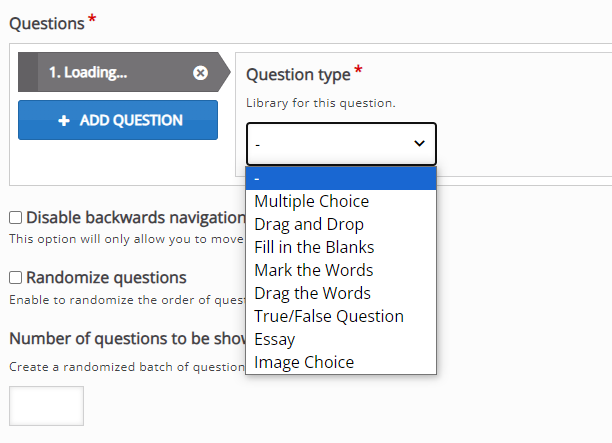Enable the Disable backwards navigation checkbox
Viewport: 612px width, 443px height.
[x=15, y=217]
